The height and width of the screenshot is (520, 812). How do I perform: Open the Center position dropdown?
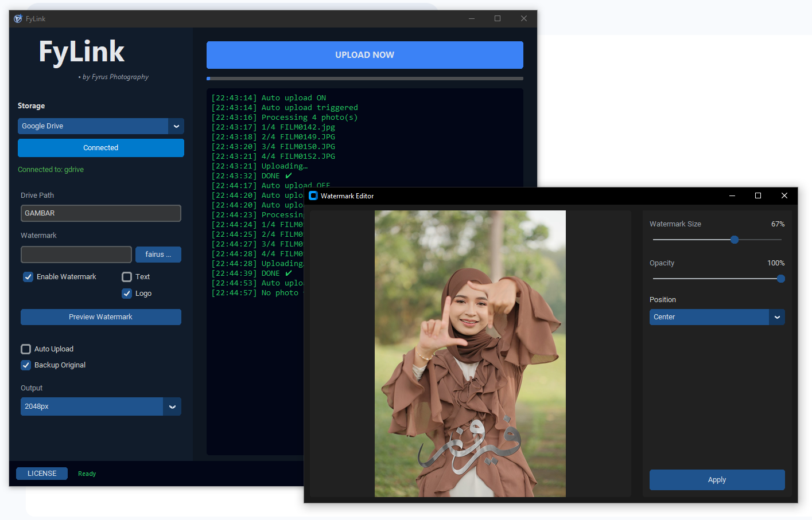(717, 317)
